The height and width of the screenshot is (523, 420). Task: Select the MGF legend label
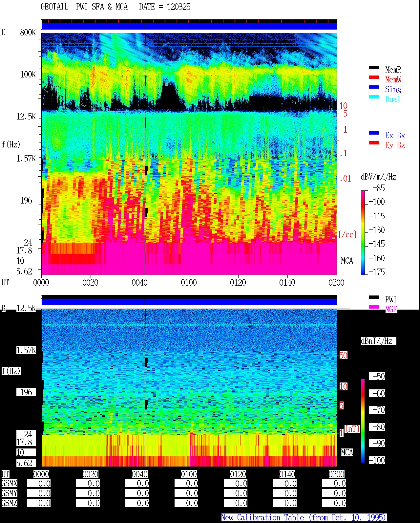[391, 309]
